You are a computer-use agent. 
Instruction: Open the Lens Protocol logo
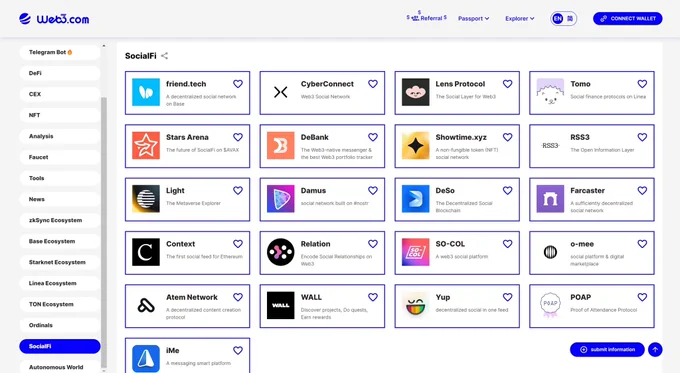click(415, 92)
